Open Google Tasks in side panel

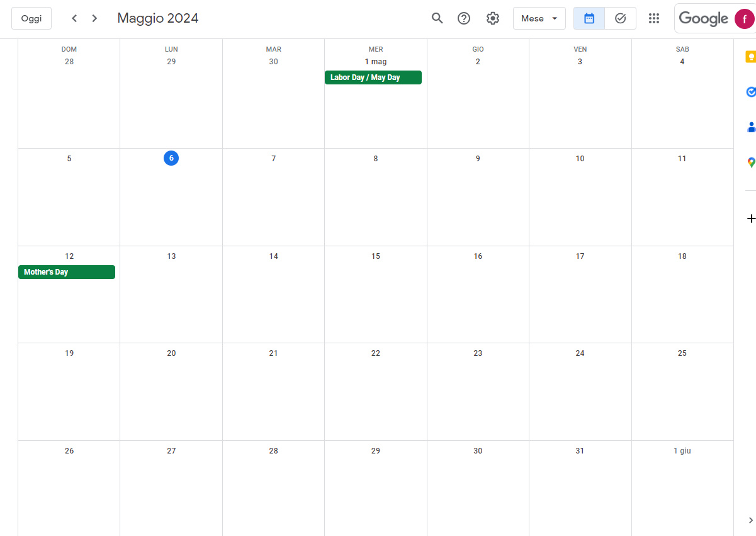(750, 92)
